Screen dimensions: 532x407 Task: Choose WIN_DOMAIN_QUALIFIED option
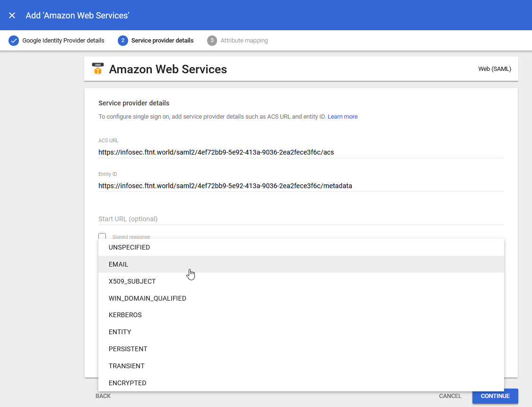301,298
